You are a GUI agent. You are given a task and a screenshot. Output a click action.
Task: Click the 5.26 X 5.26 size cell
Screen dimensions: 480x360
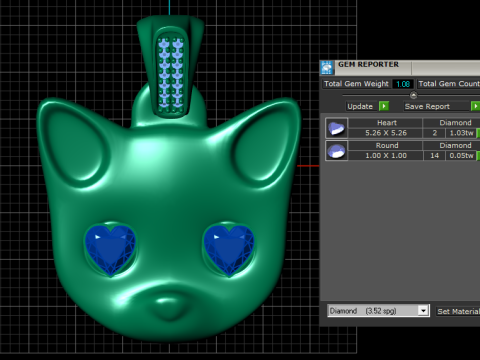point(386,133)
